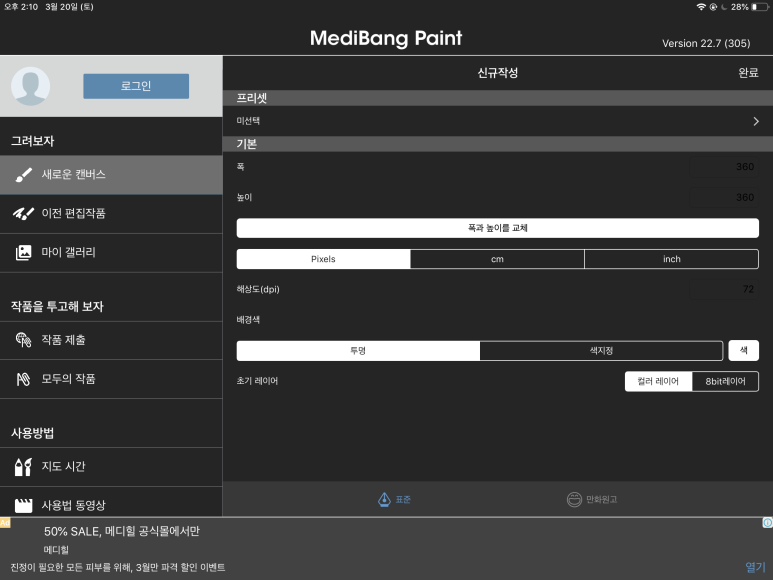
Task: Open the 모두의 작품 menu item
Action: tap(111, 379)
